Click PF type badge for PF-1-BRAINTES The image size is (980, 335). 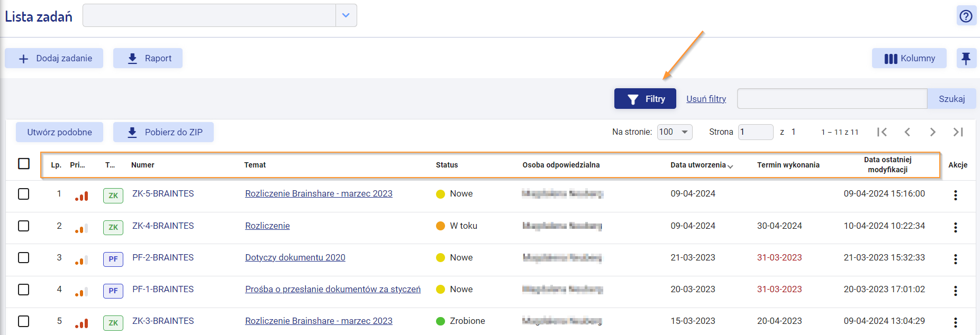coord(113,291)
